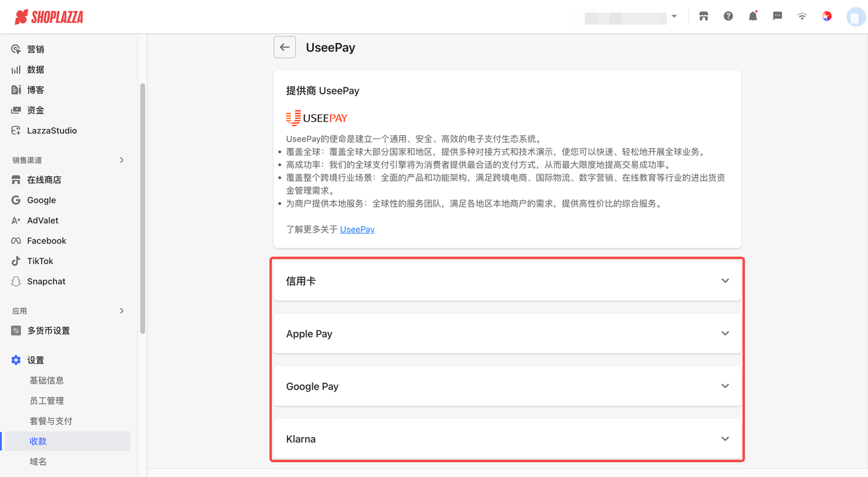The width and height of the screenshot is (868, 477).
Task: Click the Snapchat ghost icon
Action: pyautogui.click(x=16, y=282)
